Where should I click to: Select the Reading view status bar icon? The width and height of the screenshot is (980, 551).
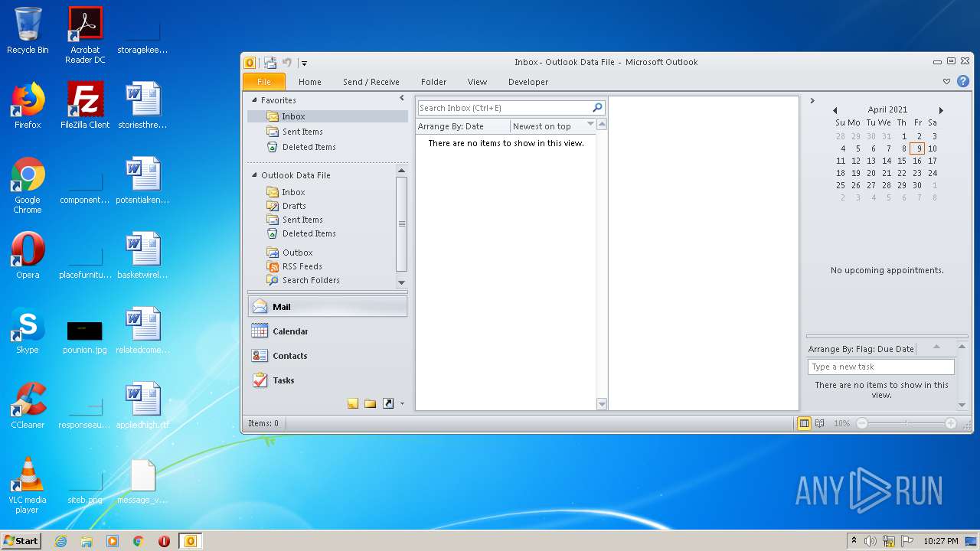tap(820, 423)
